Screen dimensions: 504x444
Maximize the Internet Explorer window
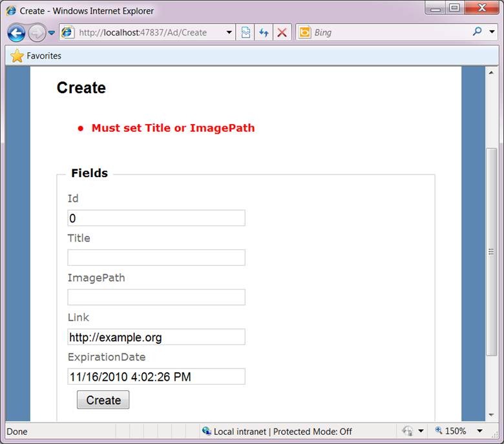point(454,8)
